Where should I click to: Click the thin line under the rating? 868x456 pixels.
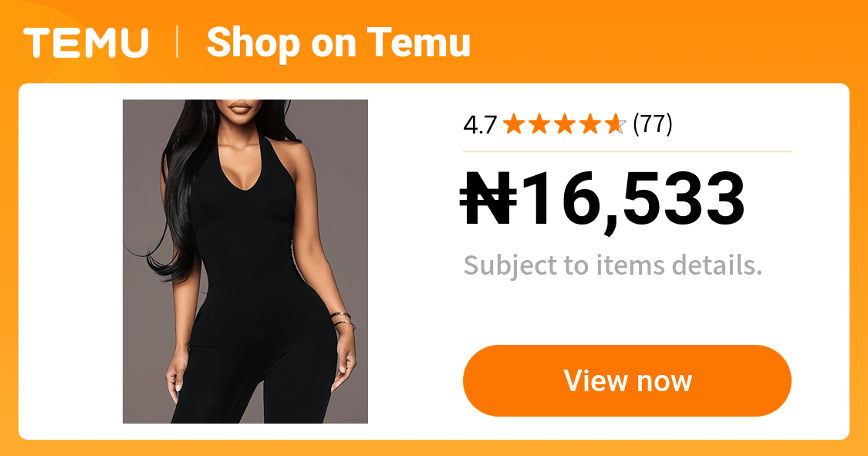[627, 151]
